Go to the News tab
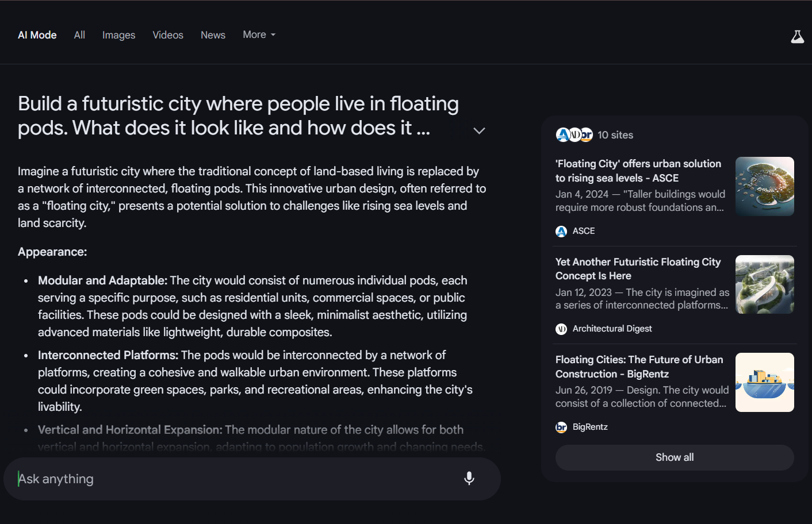 (213, 35)
